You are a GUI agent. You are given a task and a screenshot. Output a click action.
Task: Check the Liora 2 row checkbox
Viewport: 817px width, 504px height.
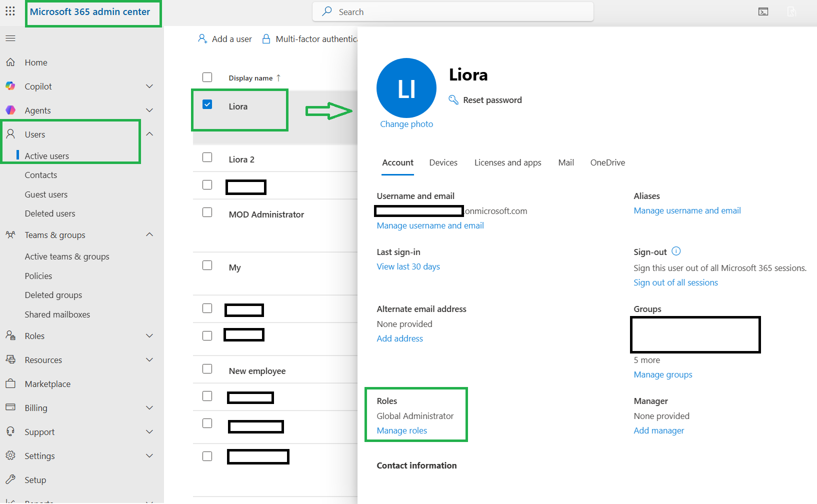click(x=207, y=157)
